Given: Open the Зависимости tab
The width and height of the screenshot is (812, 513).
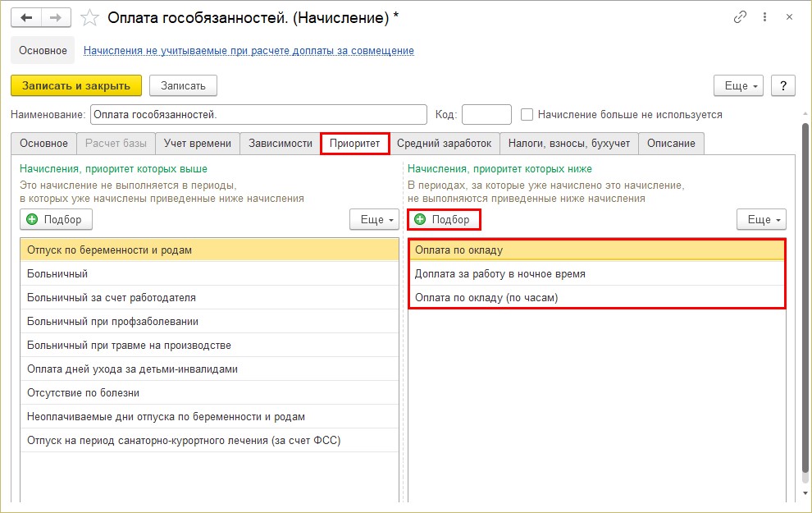Looking at the screenshot, I should click(x=281, y=144).
